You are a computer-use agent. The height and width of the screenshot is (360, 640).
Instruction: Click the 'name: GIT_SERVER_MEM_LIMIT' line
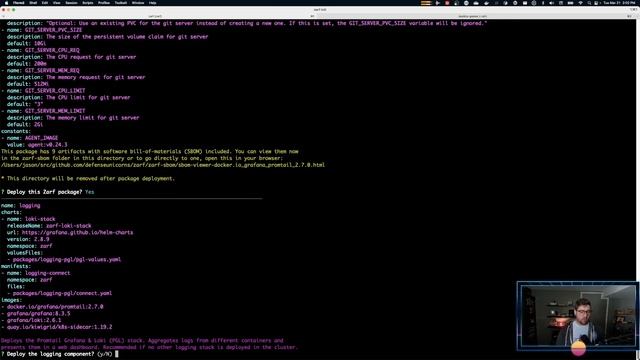[x=43, y=111]
